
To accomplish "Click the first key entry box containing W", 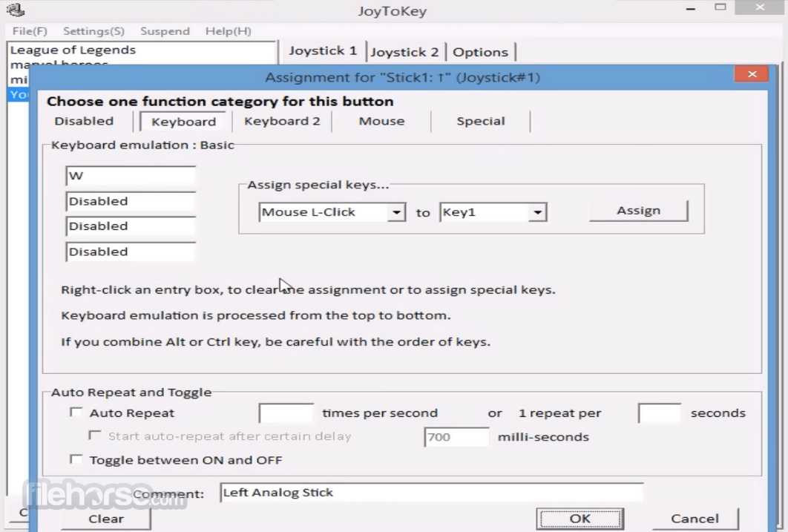I will click(x=131, y=176).
